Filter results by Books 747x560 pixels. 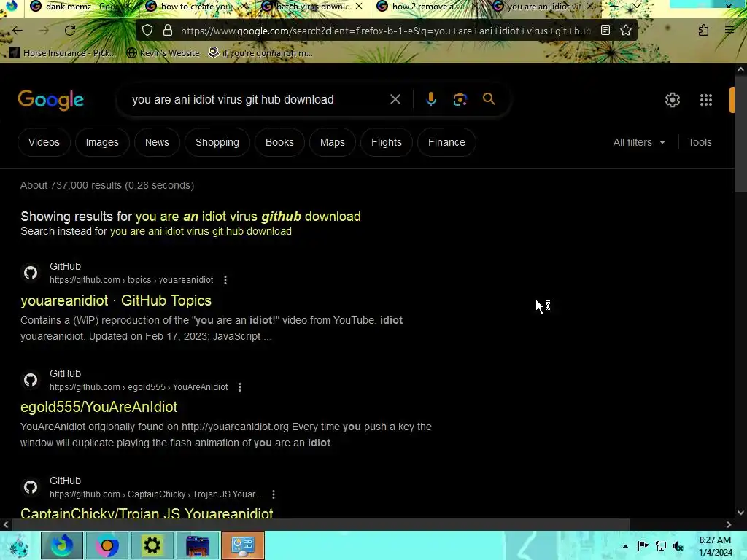click(x=279, y=142)
